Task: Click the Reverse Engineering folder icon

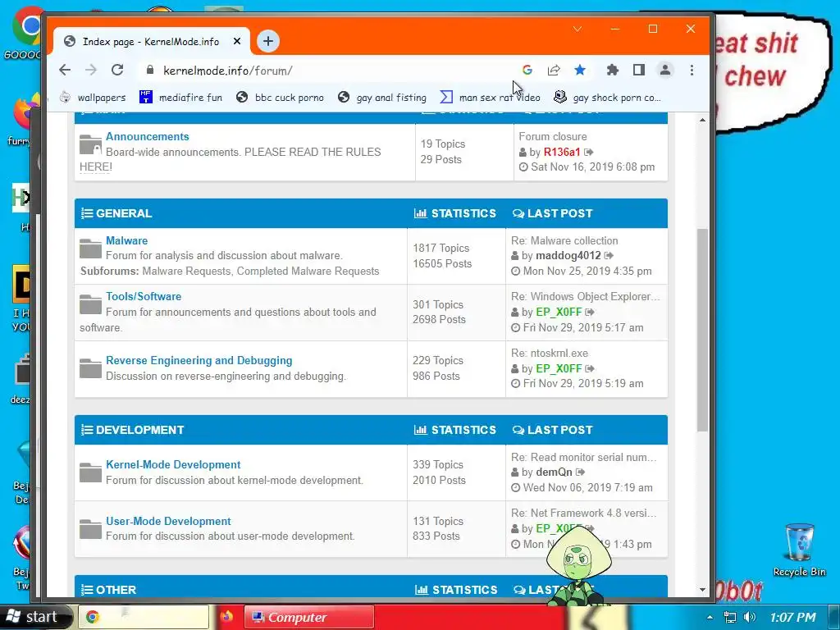Action: coord(90,368)
